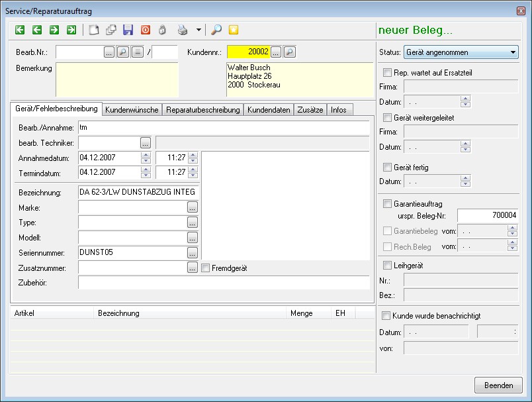Click the copy document icon
Image resolution: width=532 pixels, height=402 pixels.
click(111, 30)
